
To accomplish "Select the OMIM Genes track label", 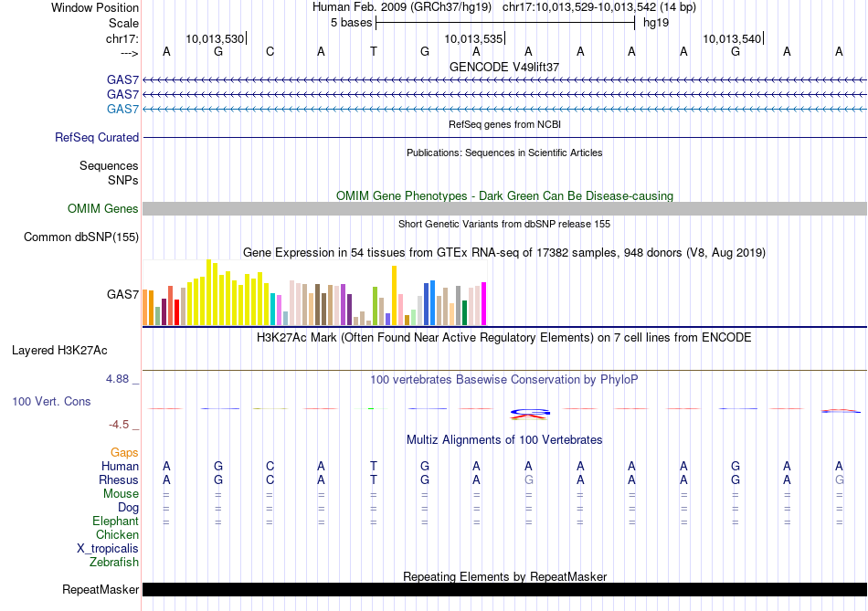I will coord(103,209).
